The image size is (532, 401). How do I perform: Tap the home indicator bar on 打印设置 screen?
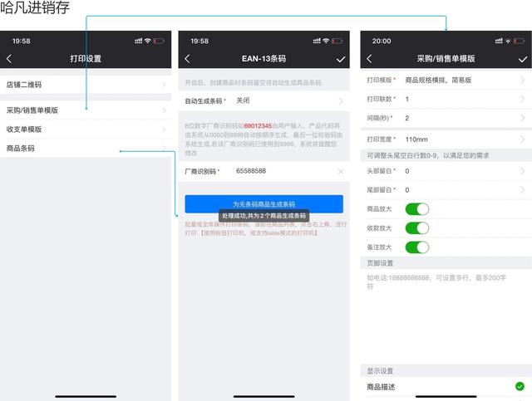[86, 396]
